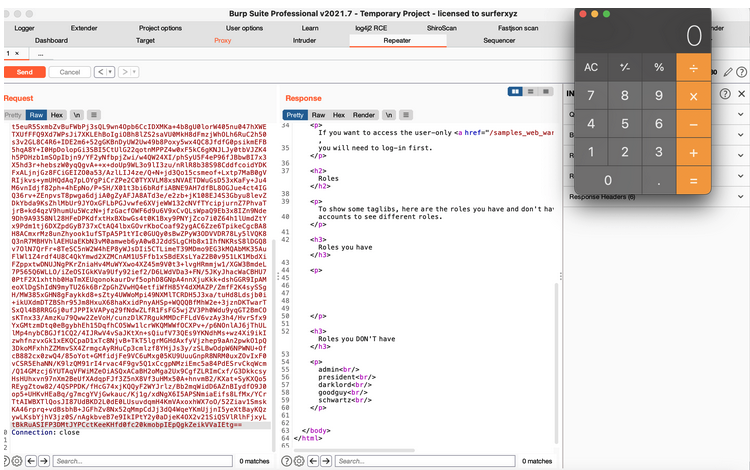
Task: Select side-by-side split layout icon
Action: point(515,91)
